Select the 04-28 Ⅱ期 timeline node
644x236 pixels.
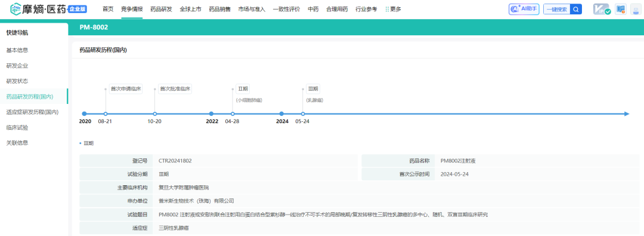233,114
